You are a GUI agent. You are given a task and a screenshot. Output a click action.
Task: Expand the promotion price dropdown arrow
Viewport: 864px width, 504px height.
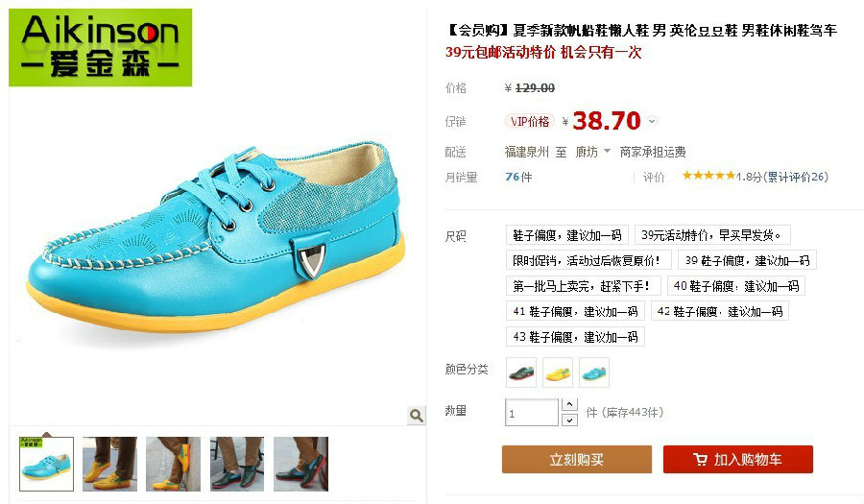click(x=652, y=121)
